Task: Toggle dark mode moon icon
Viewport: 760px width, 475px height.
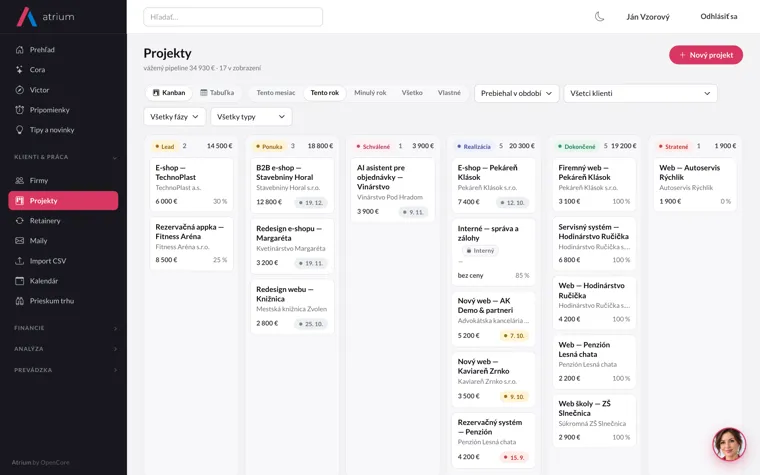Action: (600, 16)
